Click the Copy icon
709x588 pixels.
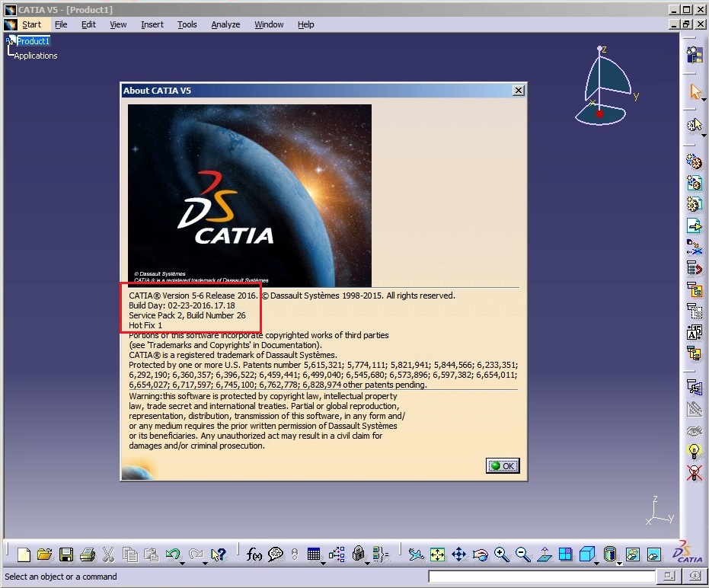pyautogui.click(x=130, y=554)
